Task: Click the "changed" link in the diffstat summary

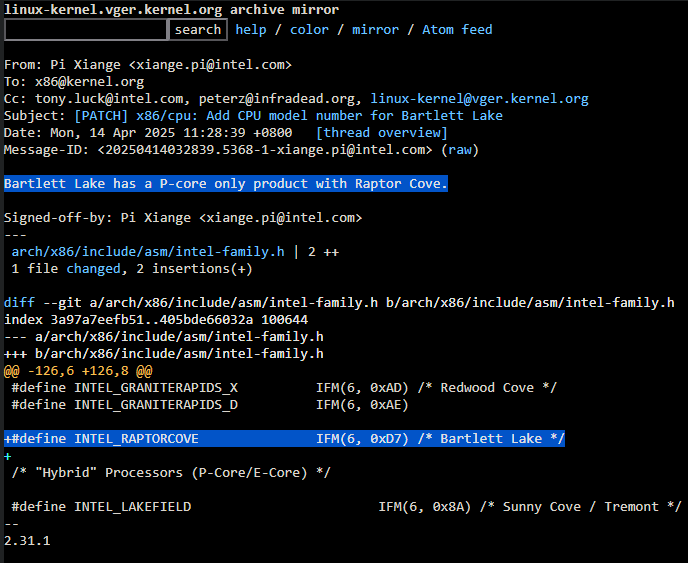Action: pos(94,269)
